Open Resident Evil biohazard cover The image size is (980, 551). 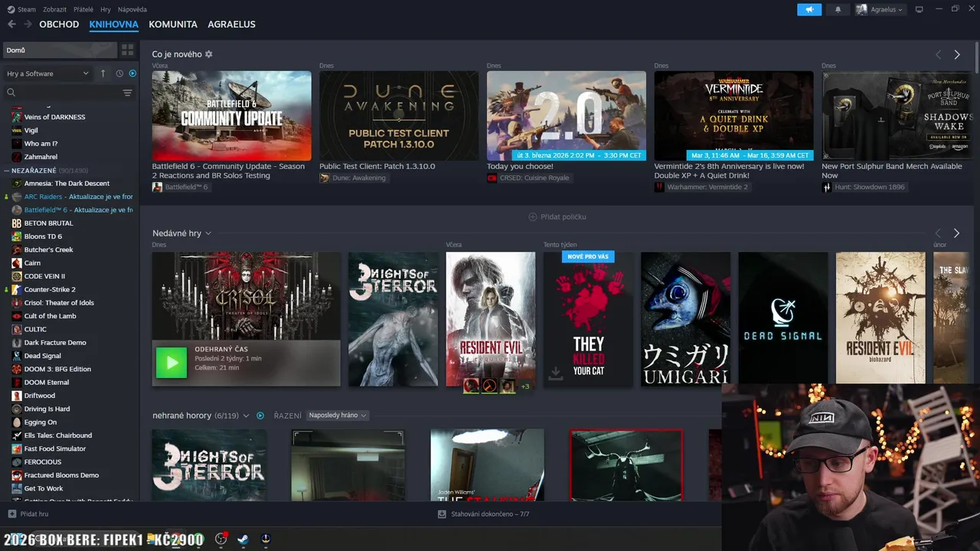coord(880,318)
